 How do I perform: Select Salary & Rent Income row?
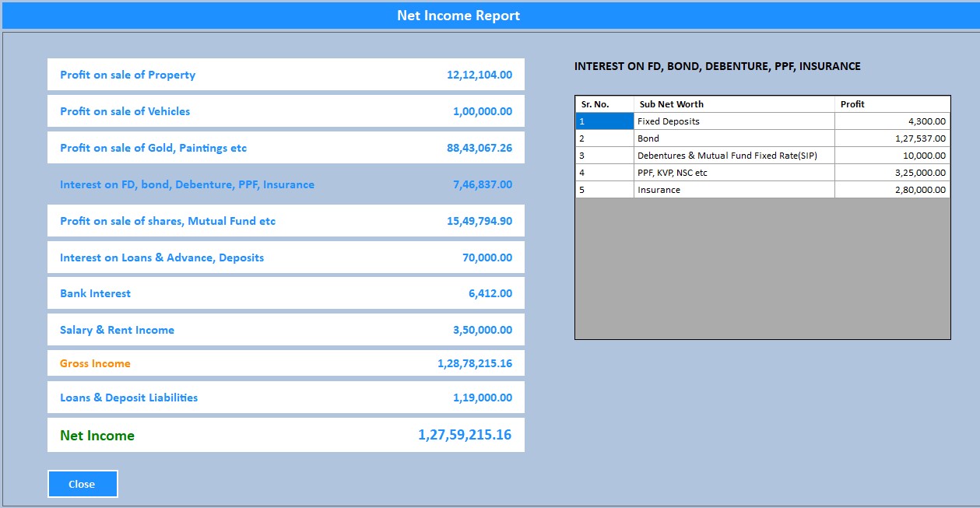pyautogui.click(x=285, y=330)
